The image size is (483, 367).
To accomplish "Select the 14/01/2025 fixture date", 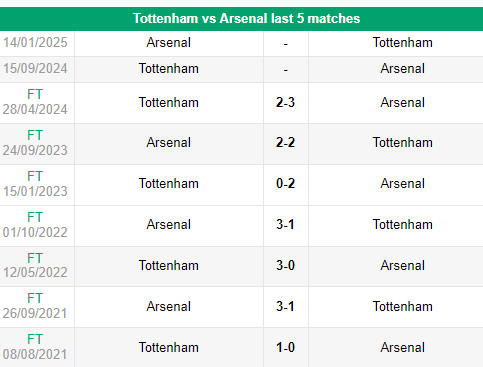I will (x=35, y=43).
